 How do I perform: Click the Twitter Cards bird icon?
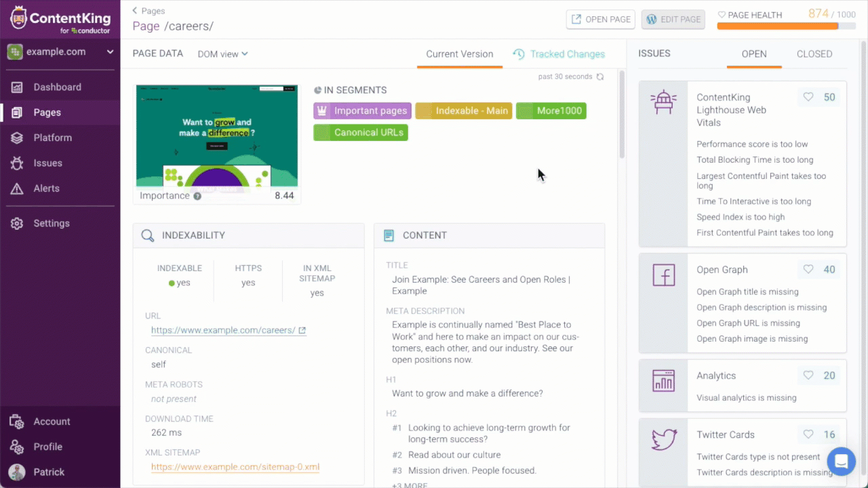[x=663, y=440]
